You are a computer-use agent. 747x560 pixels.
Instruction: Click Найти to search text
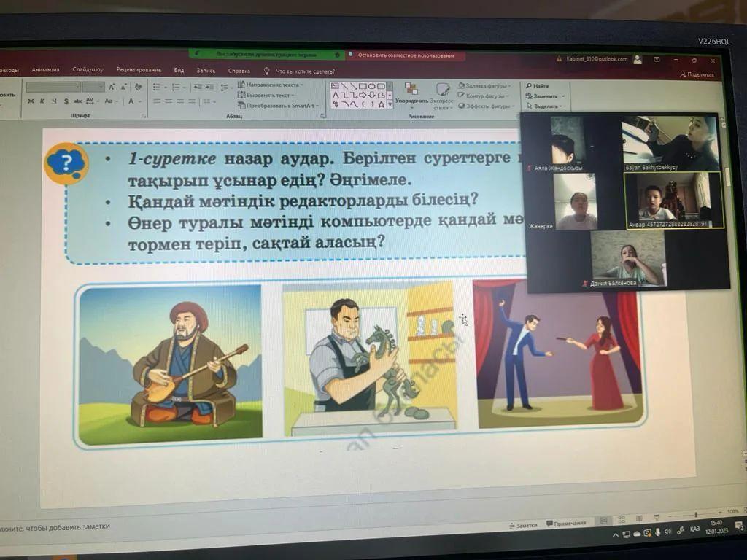tap(538, 86)
